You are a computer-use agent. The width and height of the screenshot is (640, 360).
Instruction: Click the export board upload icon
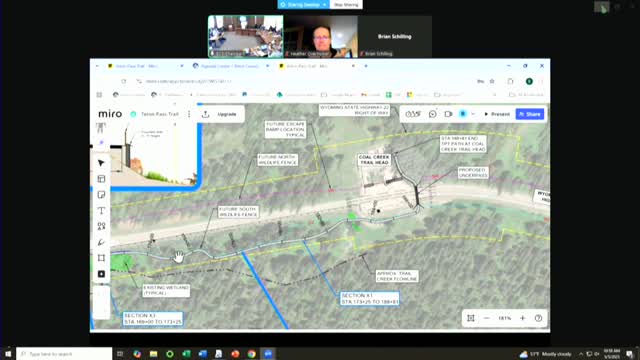[x=205, y=114]
